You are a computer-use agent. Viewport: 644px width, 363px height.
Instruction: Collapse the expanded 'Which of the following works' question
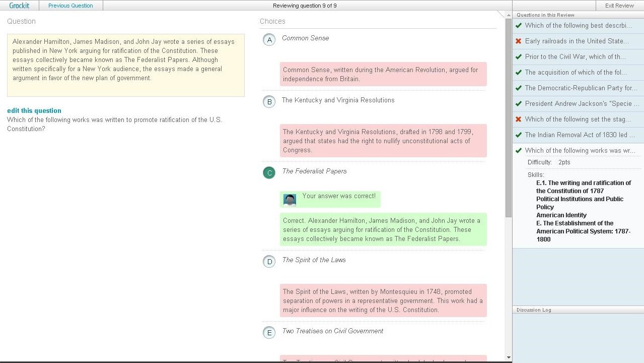[580, 150]
